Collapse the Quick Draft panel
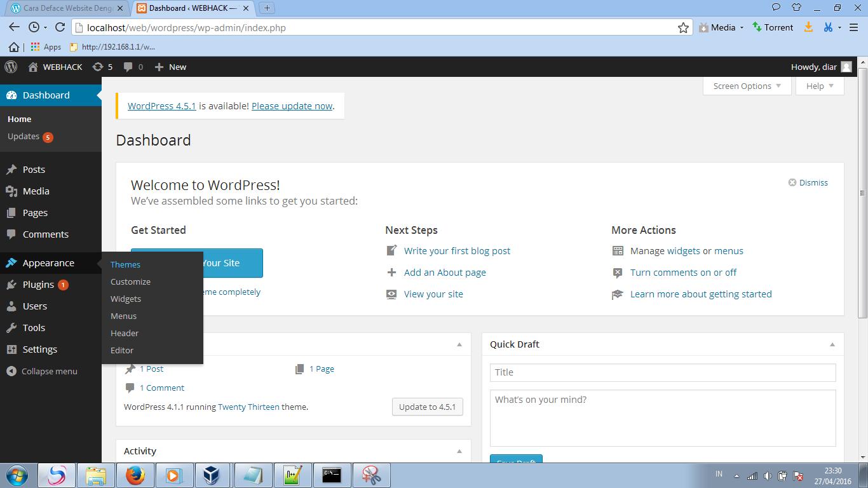Viewport: 868px width, 488px height. (832, 344)
